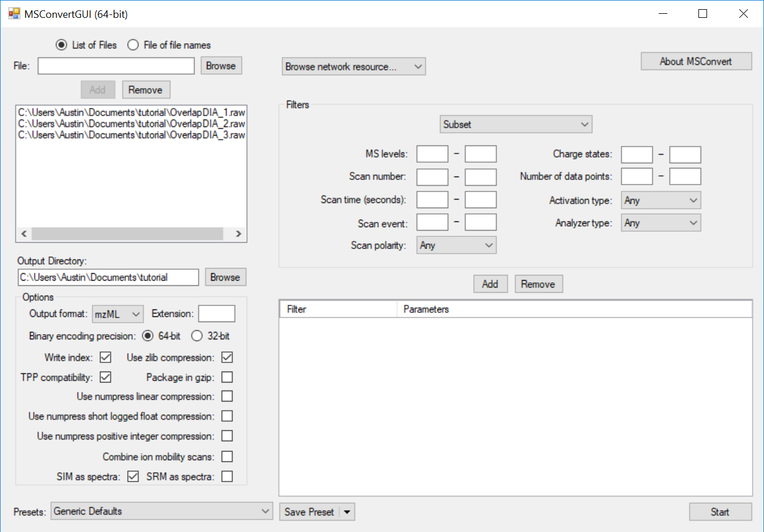The height and width of the screenshot is (532, 764).
Task: Choose the File of file names option
Action: point(133,45)
